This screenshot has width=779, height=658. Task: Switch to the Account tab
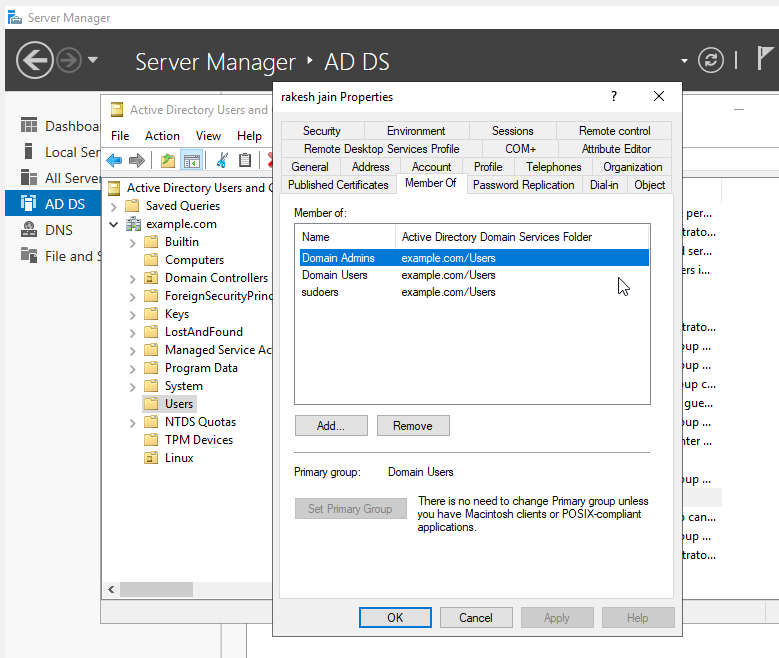pyautogui.click(x=432, y=166)
